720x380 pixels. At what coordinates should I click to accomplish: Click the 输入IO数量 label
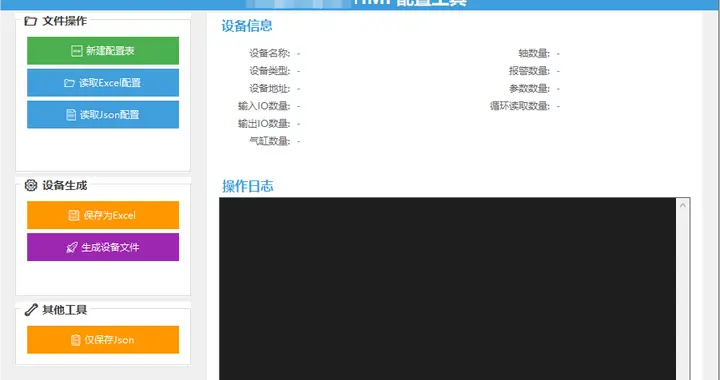point(264,106)
